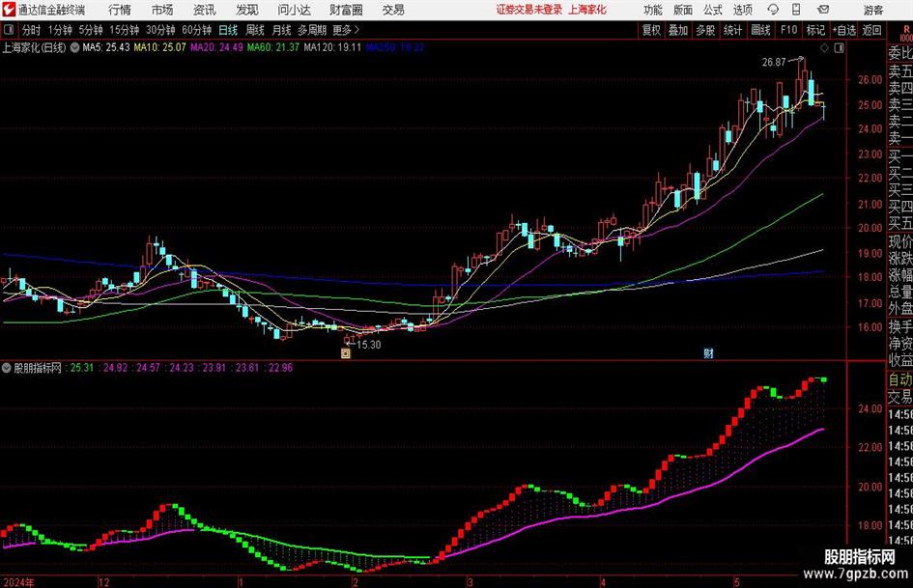This screenshot has width=913, height=588.
Task: Open the headset customer service icon
Action: click(x=773, y=10)
